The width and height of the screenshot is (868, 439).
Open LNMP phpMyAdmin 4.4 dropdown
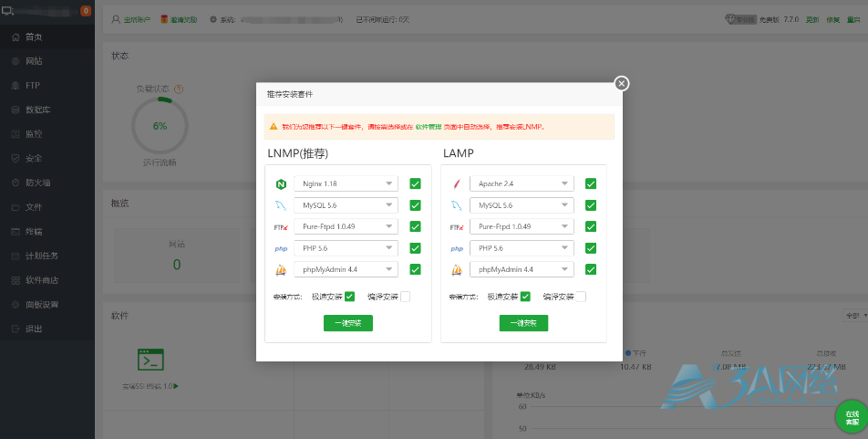(x=346, y=269)
